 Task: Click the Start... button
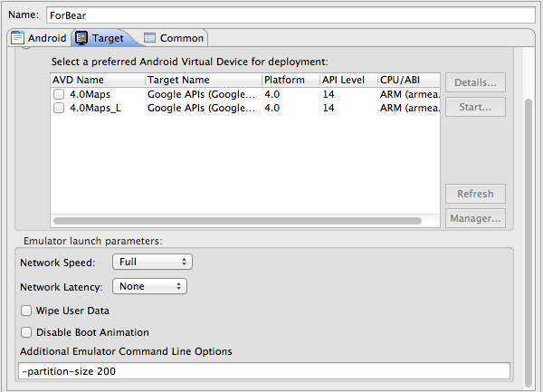[475, 107]
